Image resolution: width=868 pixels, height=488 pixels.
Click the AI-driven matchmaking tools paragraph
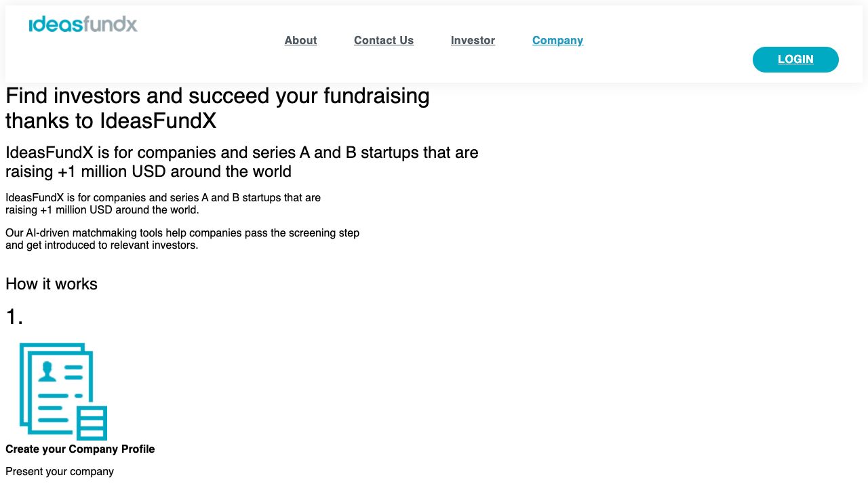tap(182, 239)
